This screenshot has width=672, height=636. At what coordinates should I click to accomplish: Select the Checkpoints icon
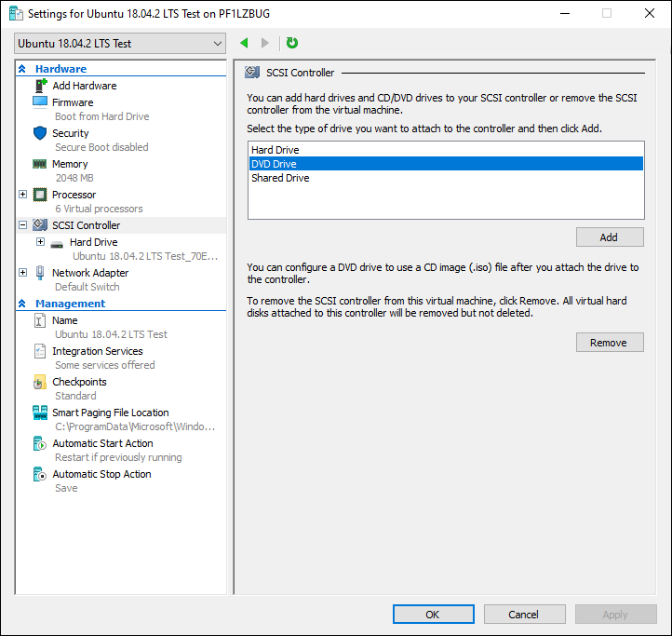pyautogui.click(x=39, y=382)
